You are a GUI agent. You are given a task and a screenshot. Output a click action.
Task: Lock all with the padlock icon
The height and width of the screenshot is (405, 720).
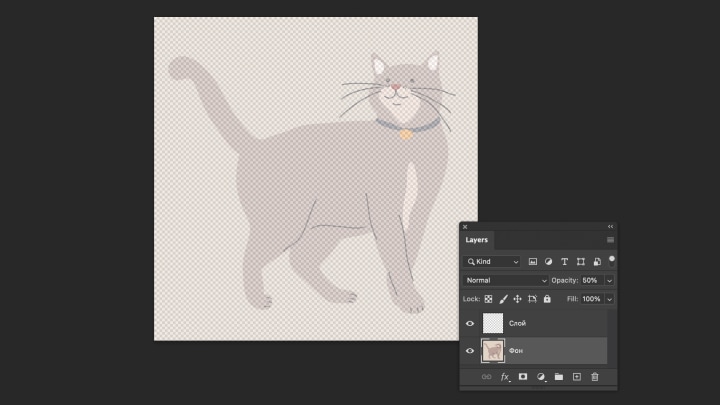coord(547,299)
